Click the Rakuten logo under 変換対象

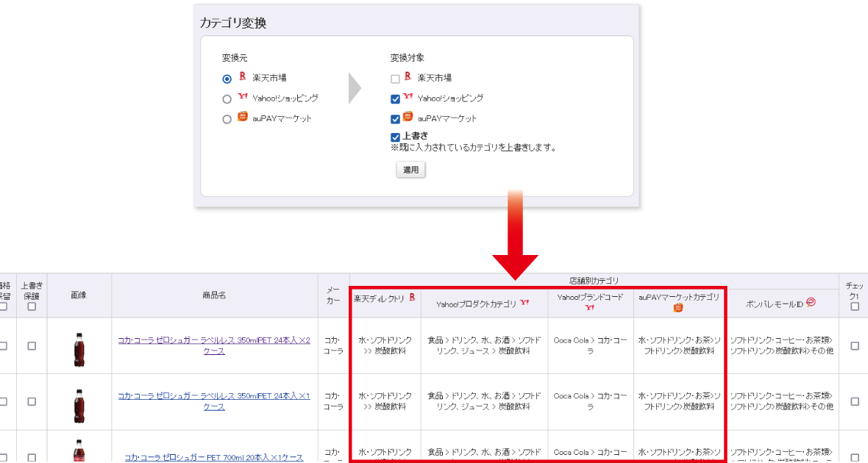[x=408, y=76]
